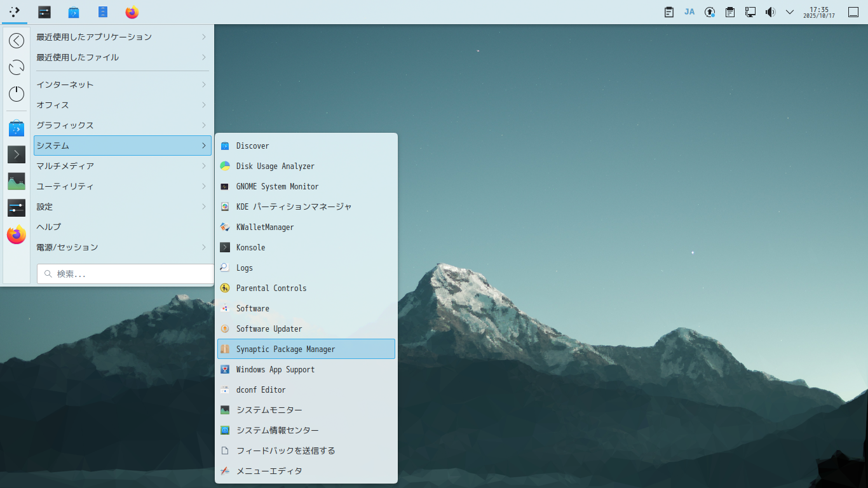Screen dimensions: 868x488
Task: Click the 検索 search field in the menu
Action: click(125, 274)
